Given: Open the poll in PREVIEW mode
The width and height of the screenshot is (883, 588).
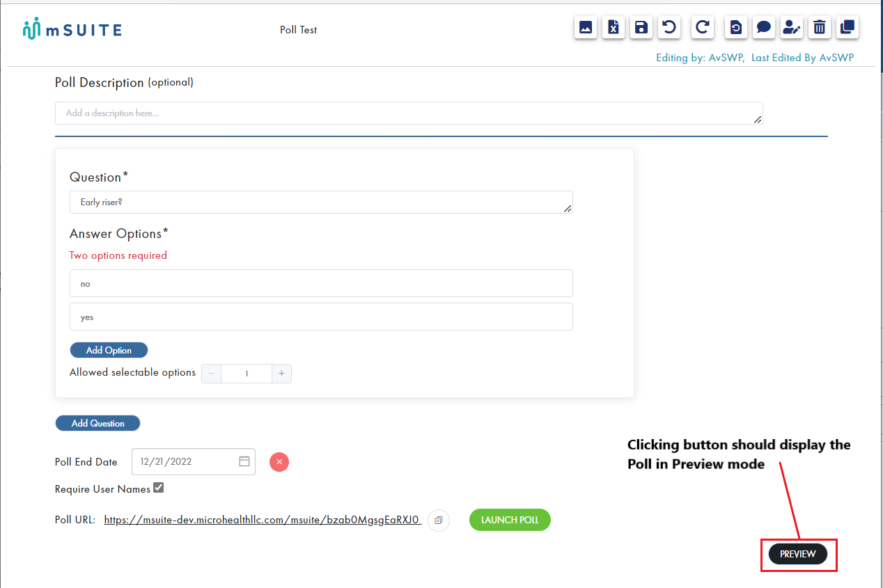Looking at the screenshot, I should (x=798, y=554).
